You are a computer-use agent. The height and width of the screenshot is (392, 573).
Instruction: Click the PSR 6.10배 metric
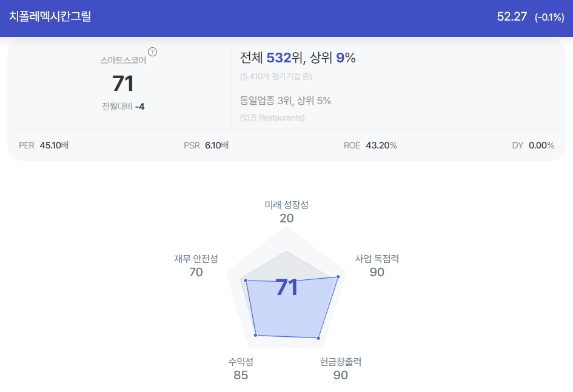[x=206, y=145]
